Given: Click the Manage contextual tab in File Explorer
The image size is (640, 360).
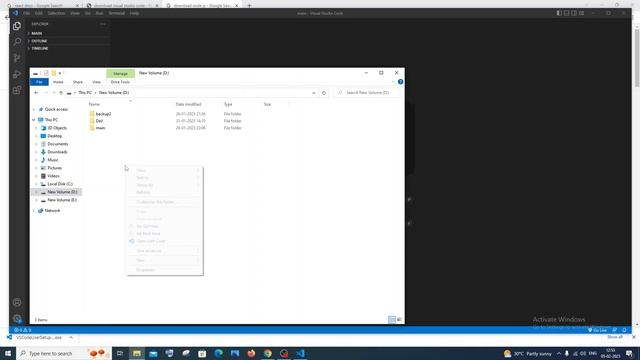Looking at the screenshot, I should (x=120, y=73).
